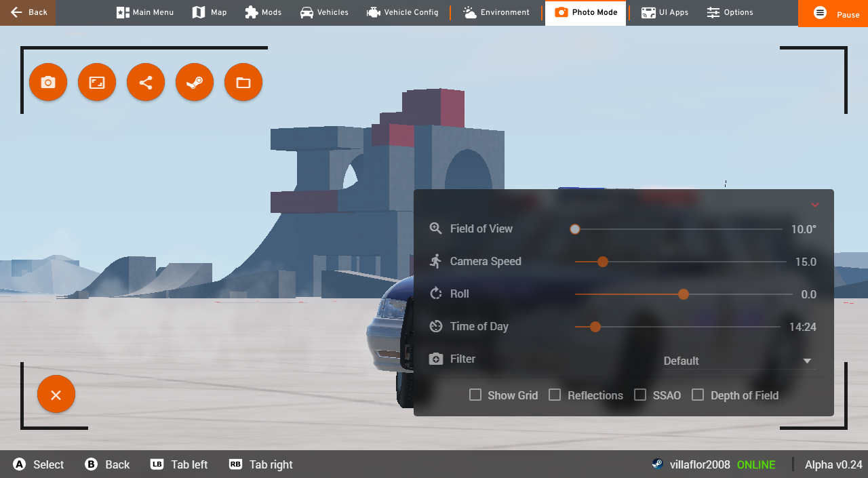Click the villaflor2008 username
Image resolution: width=868 pixels, height=478 pixels.
click(x=700, y=464)
